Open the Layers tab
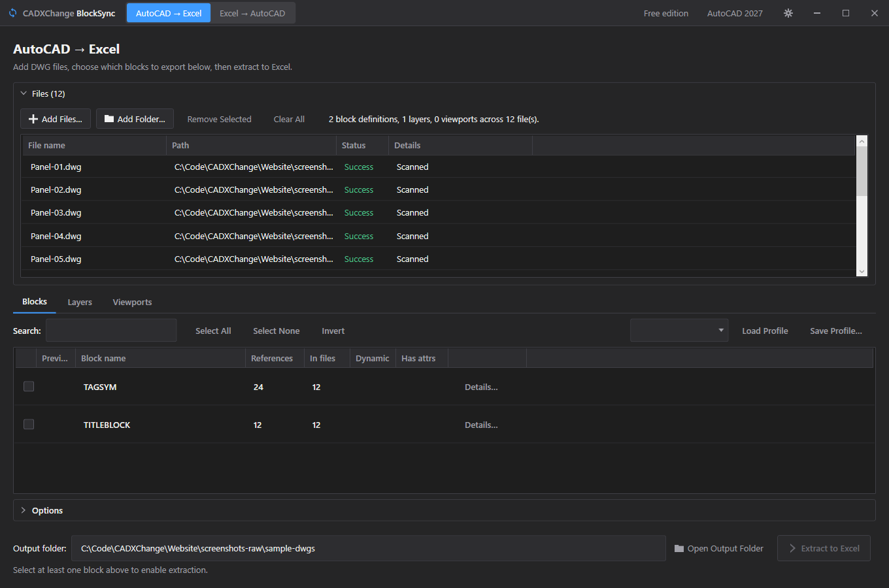This screenshot has height=588, width=889. click(80, 302)
